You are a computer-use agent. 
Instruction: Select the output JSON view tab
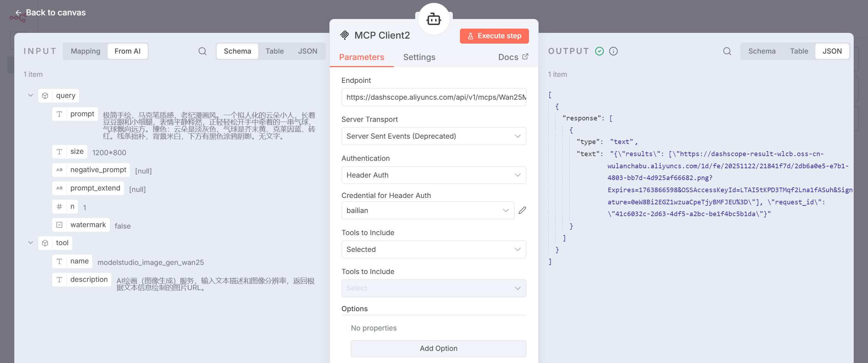(x=832, y=51)
